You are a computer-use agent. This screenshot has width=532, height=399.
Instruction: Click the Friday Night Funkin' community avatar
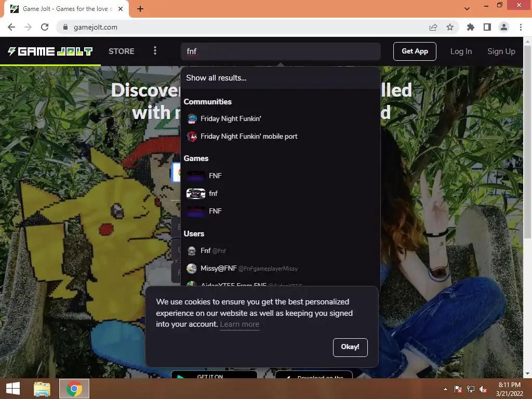click(x=192, y=119)
